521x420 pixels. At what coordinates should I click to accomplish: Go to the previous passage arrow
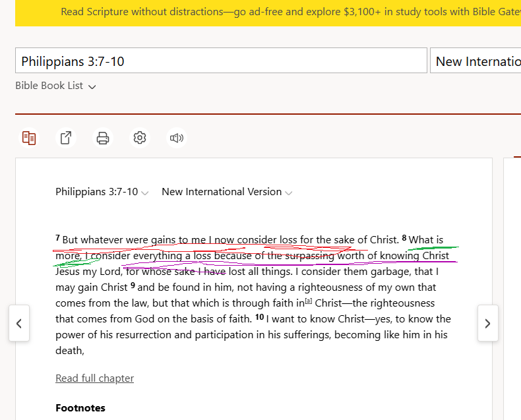(19, 323)
